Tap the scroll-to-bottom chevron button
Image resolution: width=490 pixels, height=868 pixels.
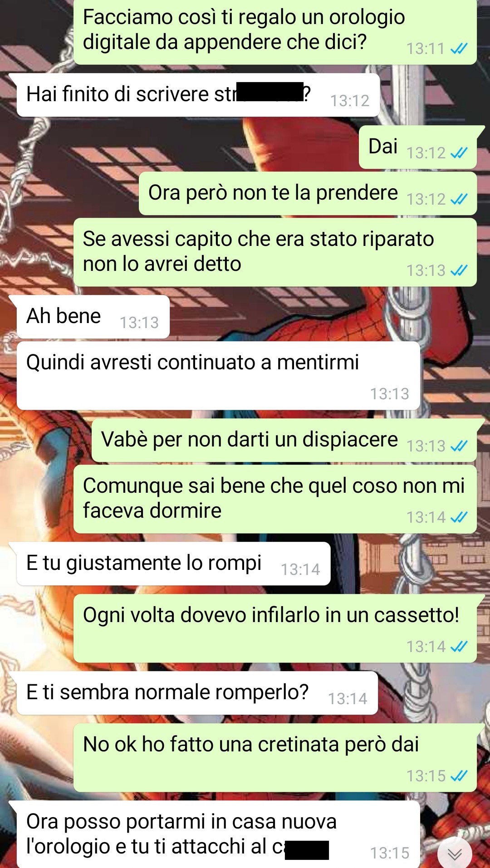[455, 853]
